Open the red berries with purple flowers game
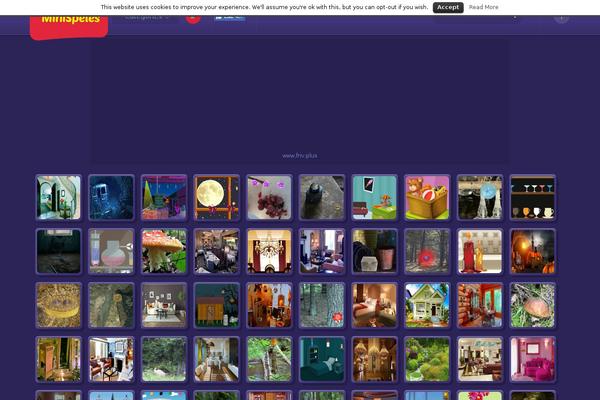Image resolution: width=600 pixels, height=400 pixels. [x=269, y=198]
